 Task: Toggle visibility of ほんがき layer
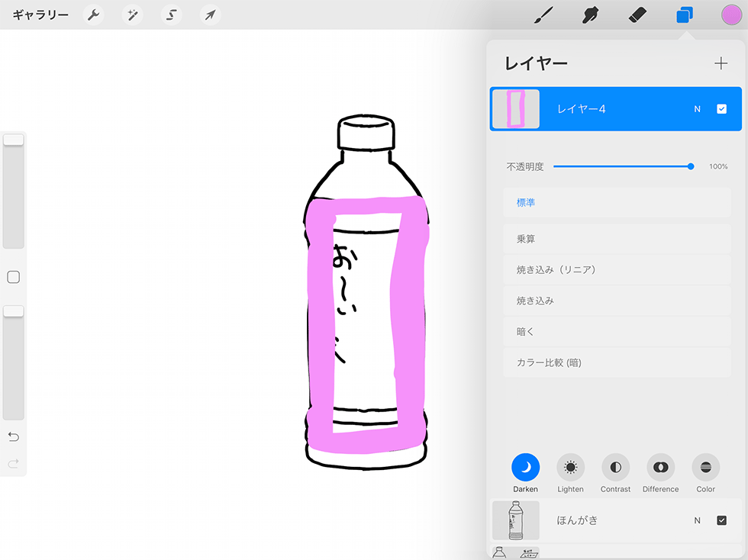pos(721,520)
